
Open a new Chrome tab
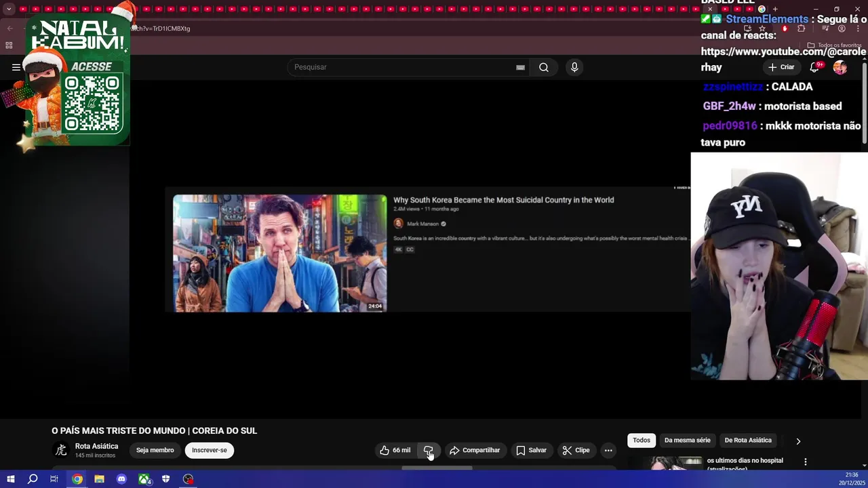click(x=775, y=9)
